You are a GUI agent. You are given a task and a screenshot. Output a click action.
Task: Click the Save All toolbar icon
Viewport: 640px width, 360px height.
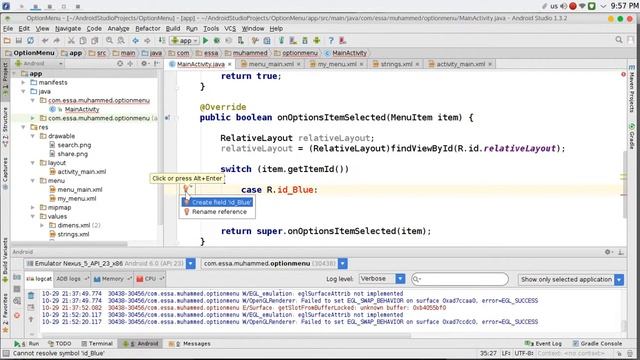click(x=19, y=40)
